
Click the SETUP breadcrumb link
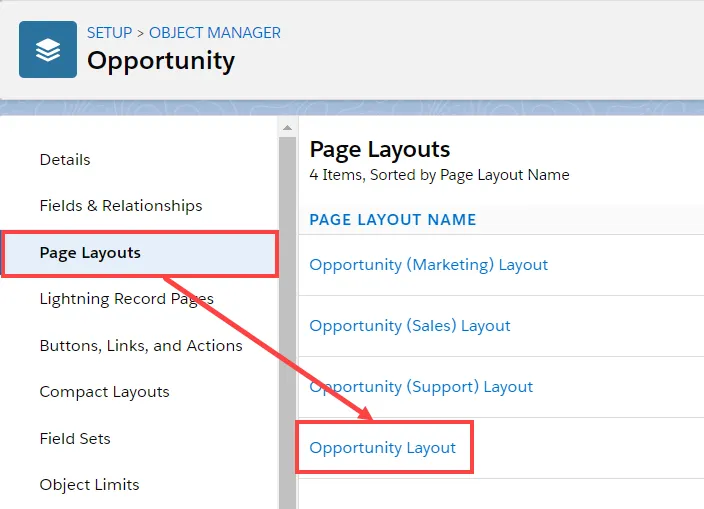(x=110, y=33)
